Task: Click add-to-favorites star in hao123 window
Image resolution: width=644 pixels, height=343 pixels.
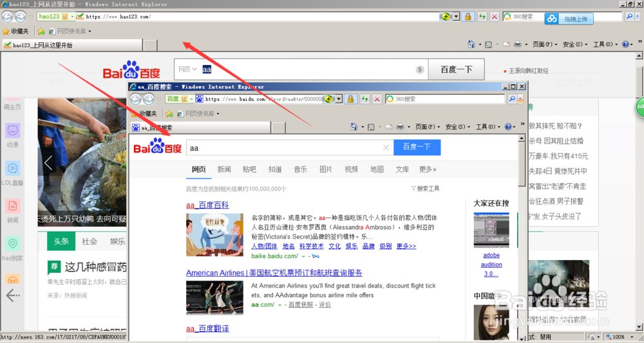Action: pyautogui.click(x=41, y=31)
